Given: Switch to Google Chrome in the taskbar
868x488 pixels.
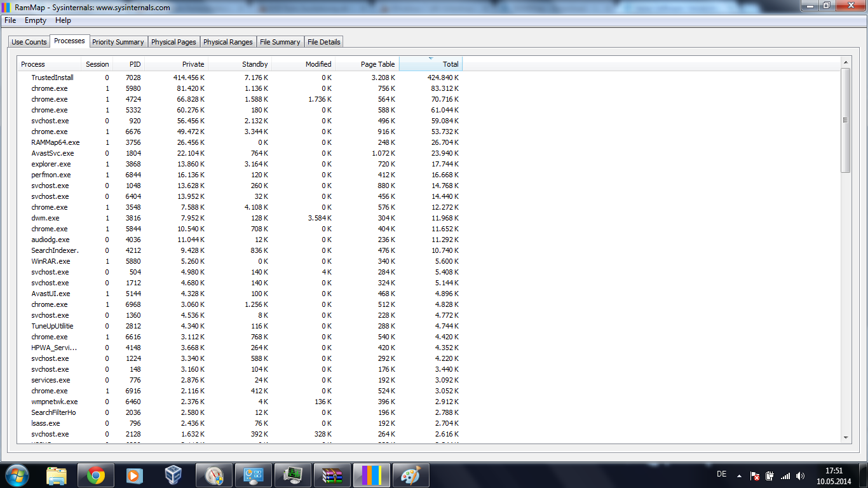Looking at the screenshot, I should pos(96,475).
